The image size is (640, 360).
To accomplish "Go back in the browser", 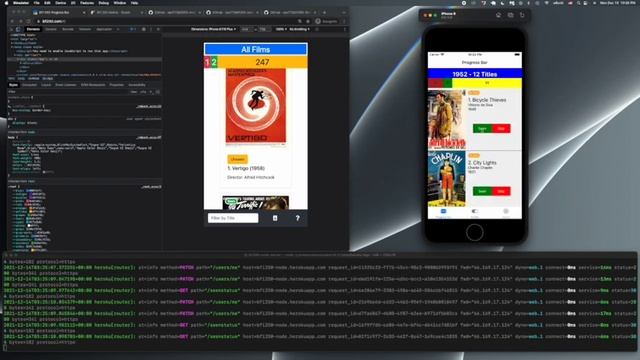I will [12, 21].
